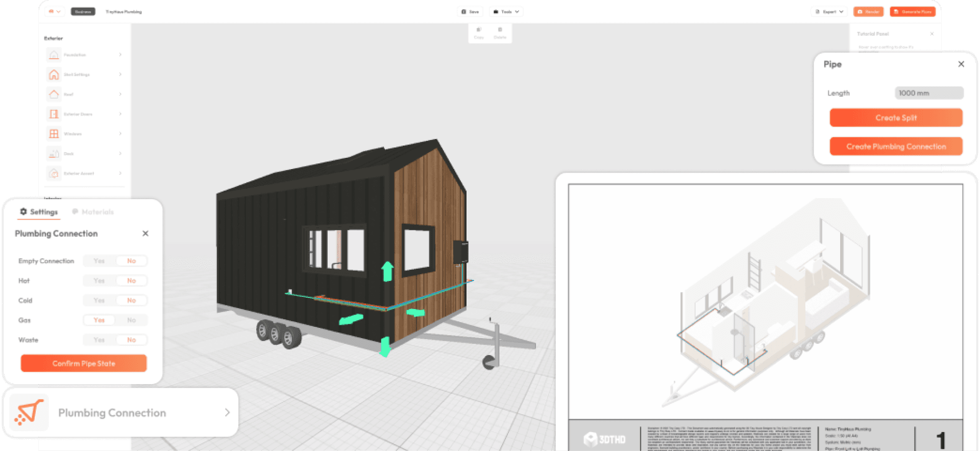Open the Tools dropdown menu

click(x=506, y=12)
